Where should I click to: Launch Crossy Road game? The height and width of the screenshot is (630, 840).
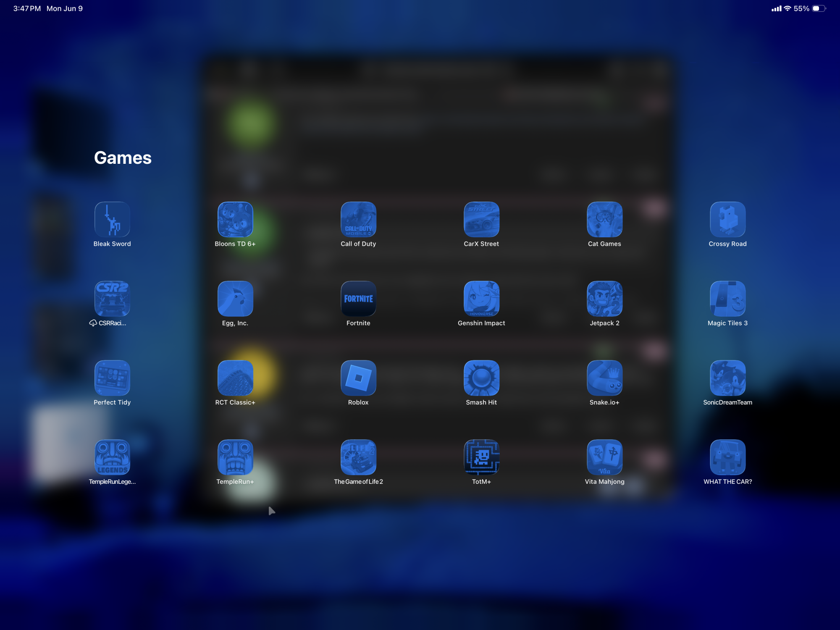[727, 219]
